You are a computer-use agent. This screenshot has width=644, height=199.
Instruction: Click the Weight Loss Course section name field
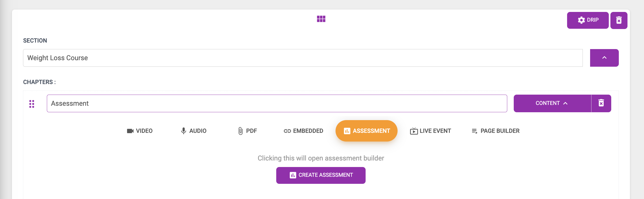pyautogui.click(x=303, y=58)
